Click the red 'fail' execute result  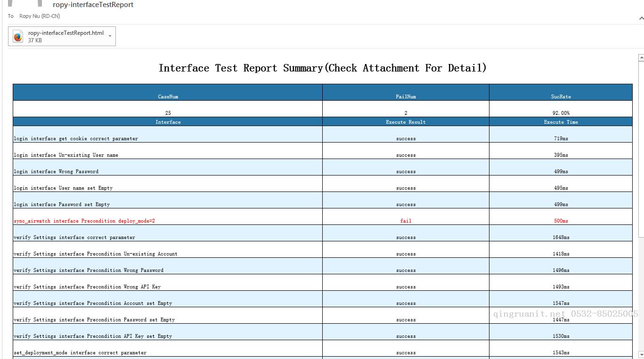point(406,221)
